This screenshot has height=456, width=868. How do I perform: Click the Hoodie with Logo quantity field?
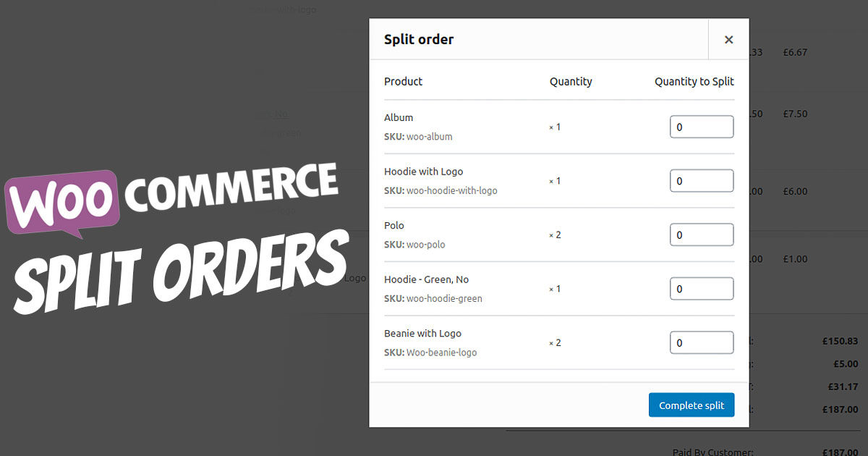click(x=701, y=180)
